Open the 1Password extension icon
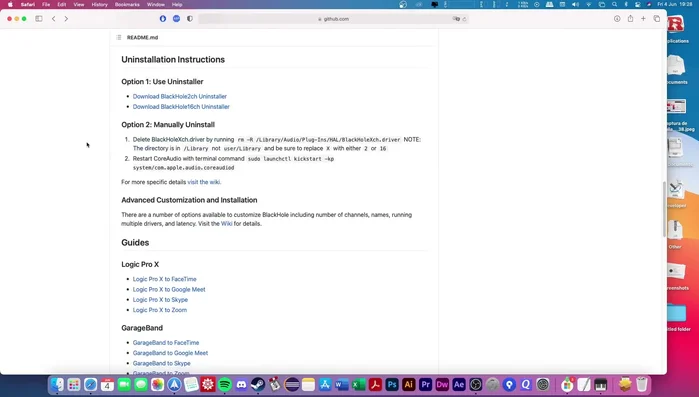Image resolution: width=699 pixels, height=397 pixels. [163, 19]
